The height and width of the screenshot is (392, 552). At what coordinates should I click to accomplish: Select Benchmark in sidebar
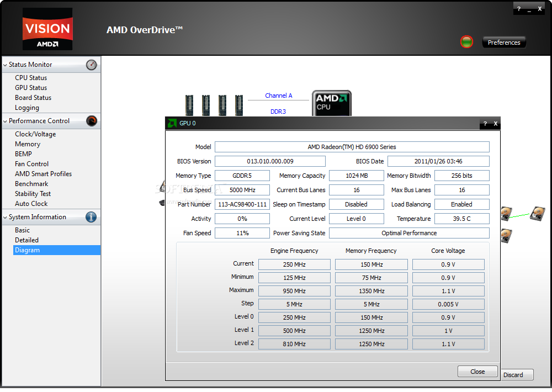pyautogui.click(x=31, y=184)
